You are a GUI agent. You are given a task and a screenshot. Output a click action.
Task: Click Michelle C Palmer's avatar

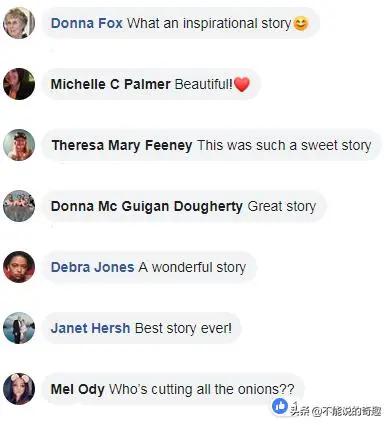tap(19, 84)
